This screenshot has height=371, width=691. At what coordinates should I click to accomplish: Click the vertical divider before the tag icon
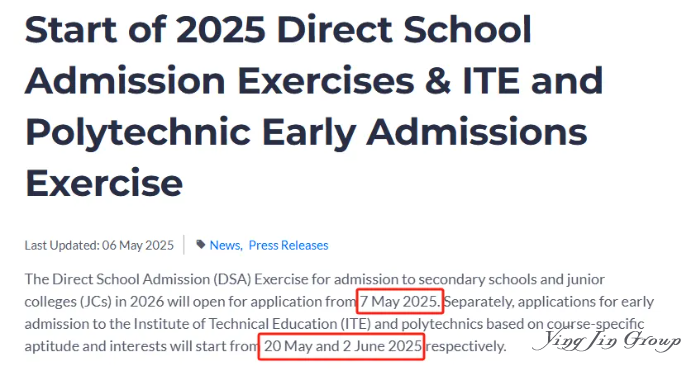click(x=184, y=245)
